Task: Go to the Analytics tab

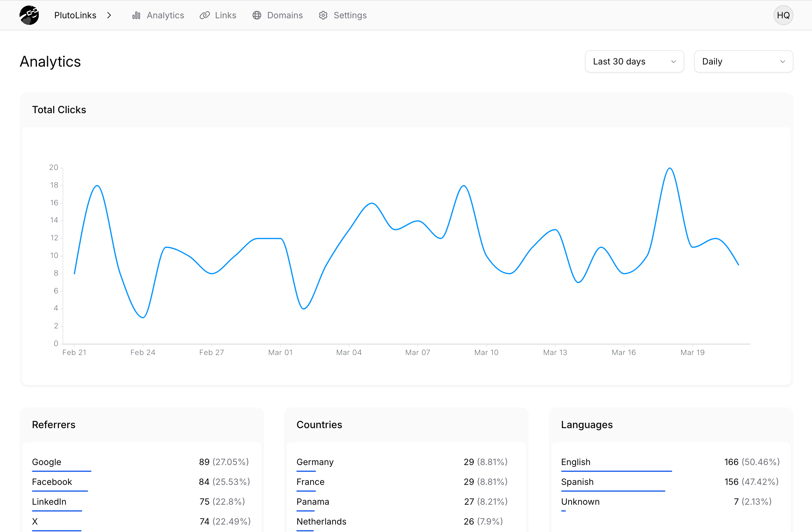Action: click(x=158, y=16)
